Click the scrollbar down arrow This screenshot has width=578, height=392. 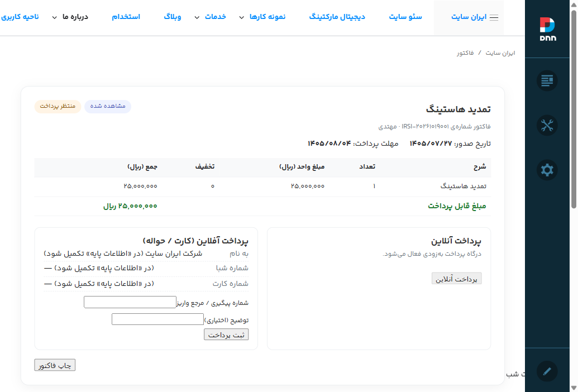pos(574,388)
